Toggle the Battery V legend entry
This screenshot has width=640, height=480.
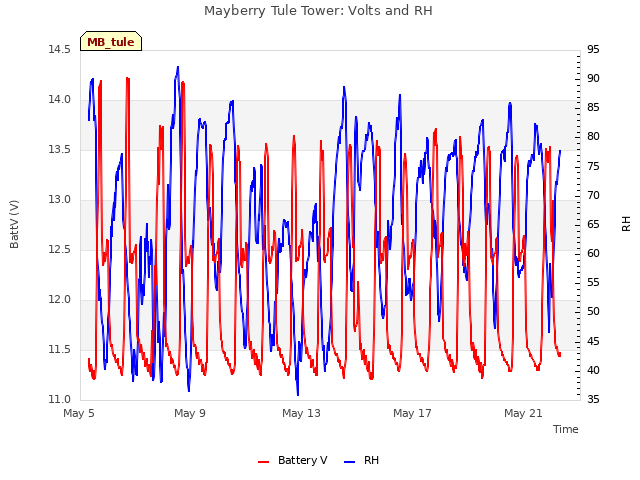click(x=293, y=460)
